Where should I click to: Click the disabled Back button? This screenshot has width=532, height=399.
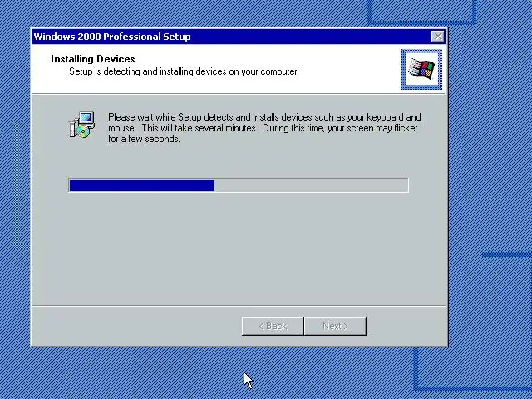273,326
